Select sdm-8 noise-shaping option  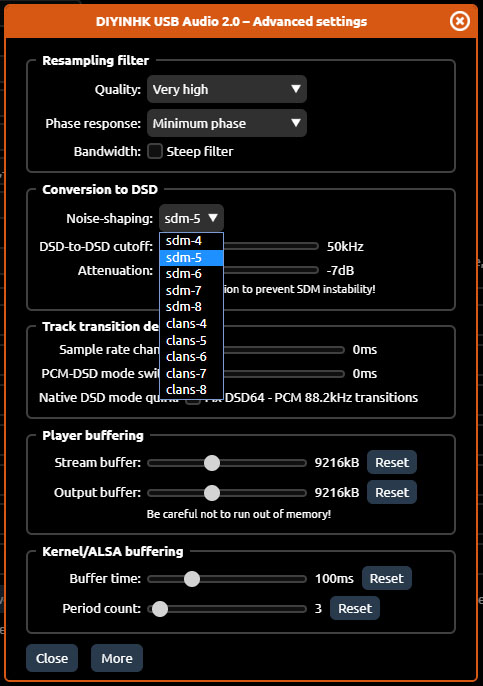click(x=192, y=307)
